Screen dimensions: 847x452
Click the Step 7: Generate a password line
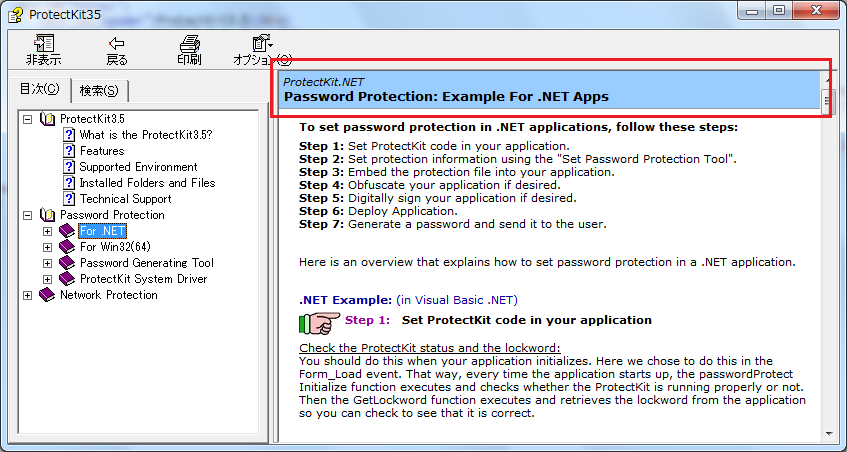[x=453, y=224]
